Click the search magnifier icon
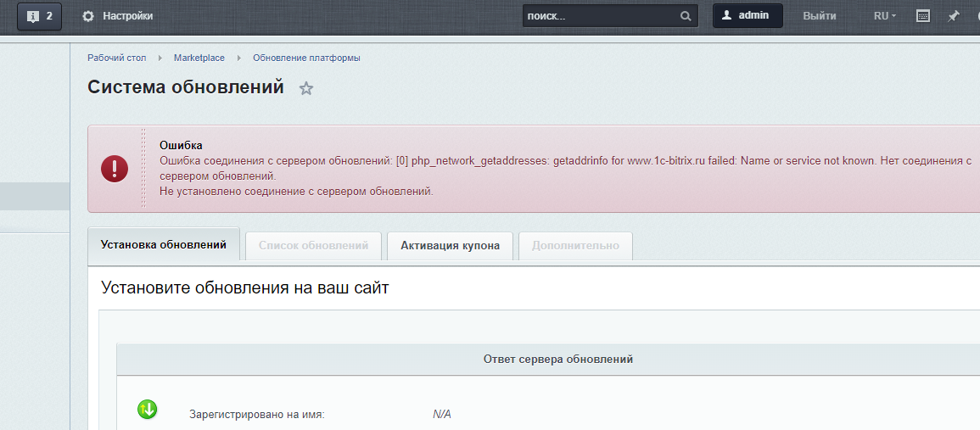This screenshot has width=980, height=430. (686, 16)
